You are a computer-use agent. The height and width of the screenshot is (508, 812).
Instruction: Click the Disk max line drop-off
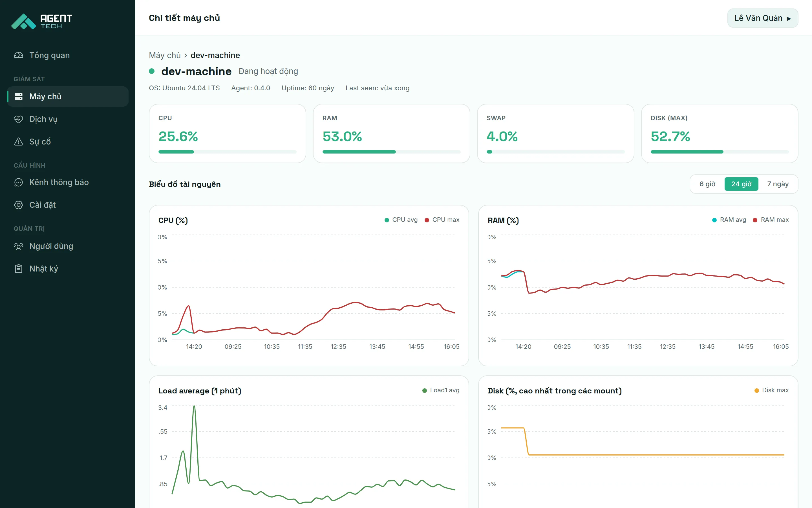pyautogui.click(x=526, y=441)
